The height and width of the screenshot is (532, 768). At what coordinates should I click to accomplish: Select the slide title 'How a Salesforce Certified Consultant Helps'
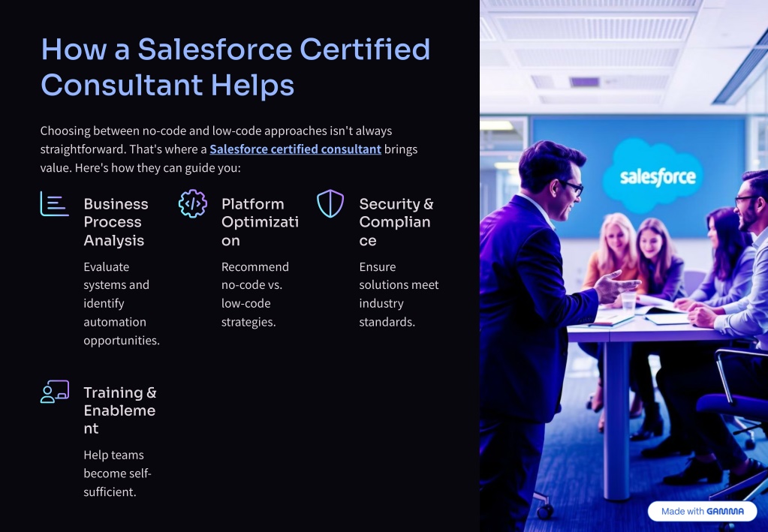(x=236, y=67)
